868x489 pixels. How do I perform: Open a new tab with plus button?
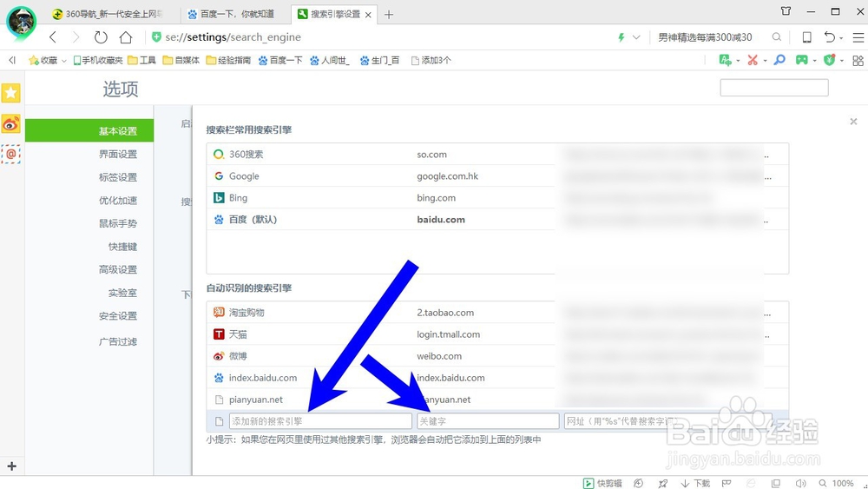[x=389, y=15]
